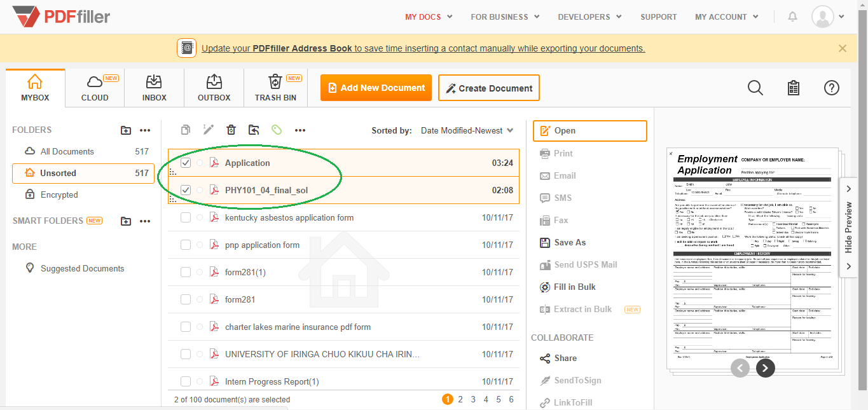Click PDF icon of form281
The width and height of the screenshot is (868, 410).
pyautogui.click(x=214, y=299)
